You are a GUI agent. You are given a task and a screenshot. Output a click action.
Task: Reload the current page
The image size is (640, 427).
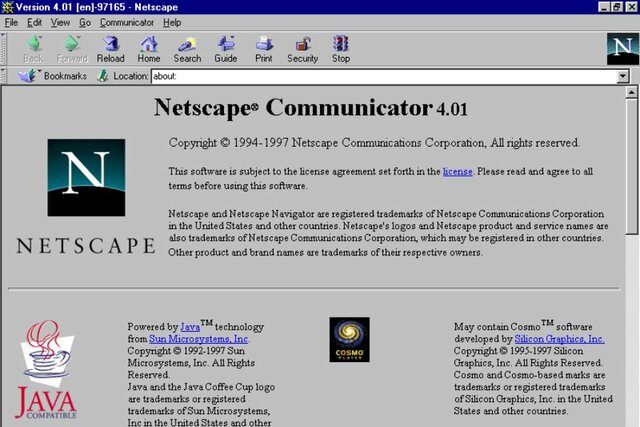[111, 49]
